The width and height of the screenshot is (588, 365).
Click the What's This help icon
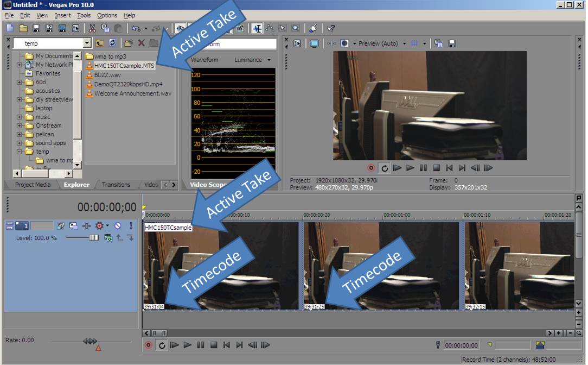click(x=330, y=28)
